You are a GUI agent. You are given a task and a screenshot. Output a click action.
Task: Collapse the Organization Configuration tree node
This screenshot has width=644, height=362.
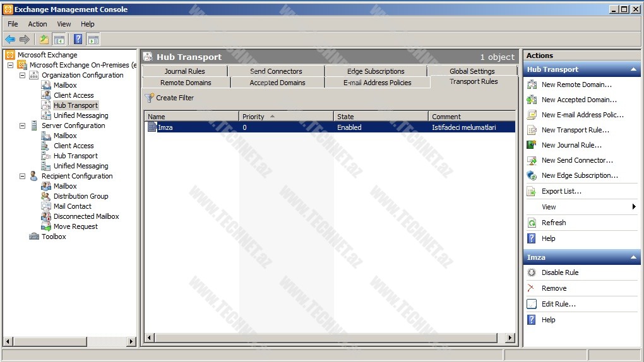[x=23, y=75]
